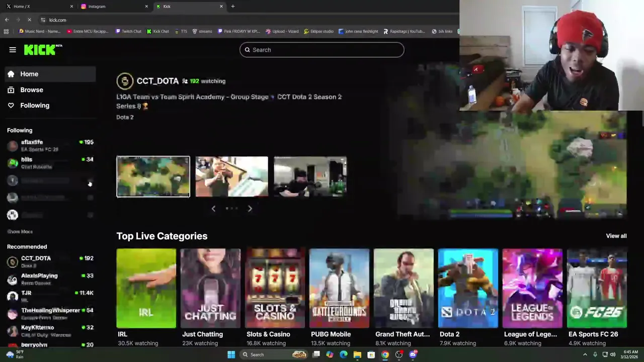
Task: Open CCT_DOTA in Recommended list
Action: click(x=50, y=261)
